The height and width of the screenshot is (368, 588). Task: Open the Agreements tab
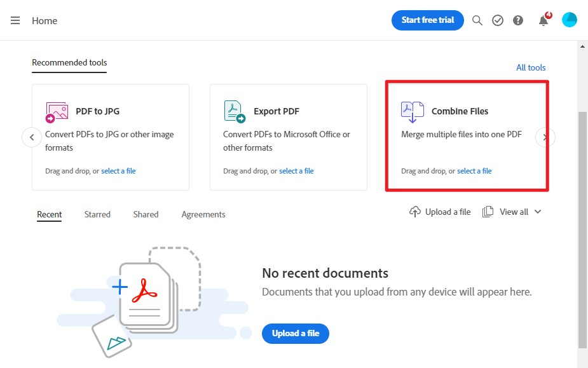pyautogui.click(x=203, y=214)
